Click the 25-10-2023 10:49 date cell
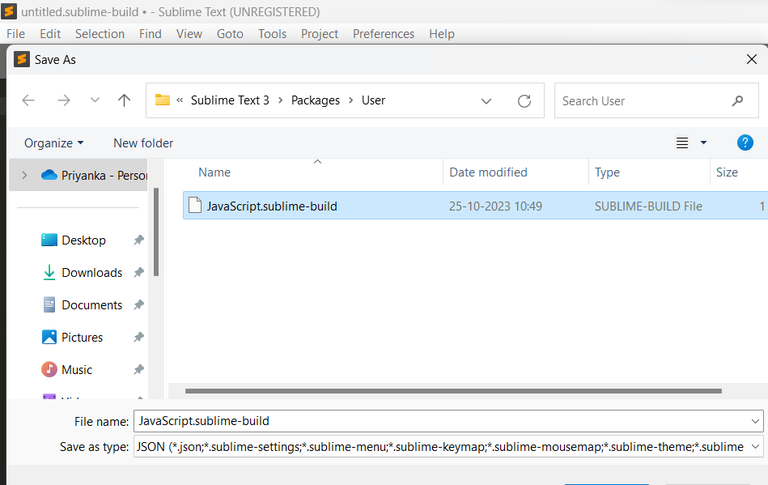Image resolution: width=768 pixels, height=485 pixels. click(x=495, y=206)
